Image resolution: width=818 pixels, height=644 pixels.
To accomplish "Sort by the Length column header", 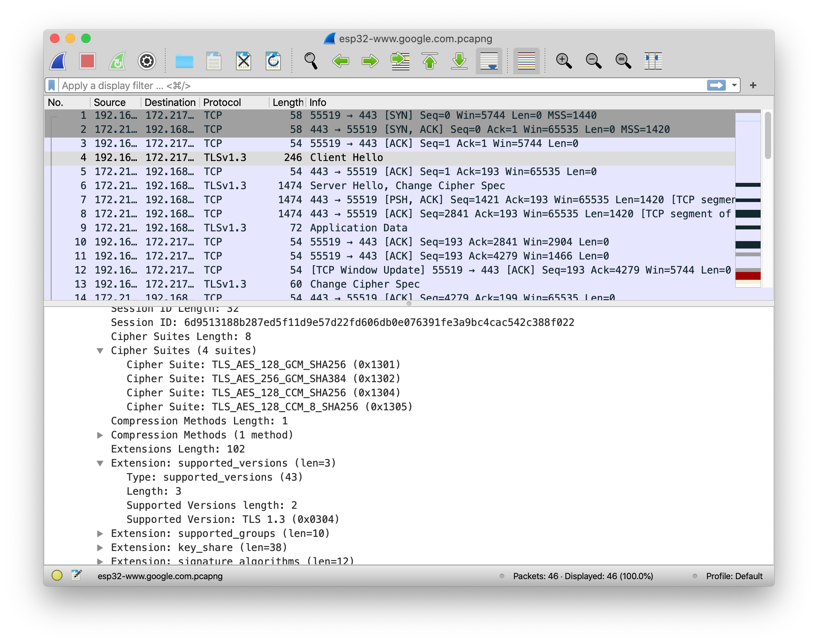I will (288, 102).
